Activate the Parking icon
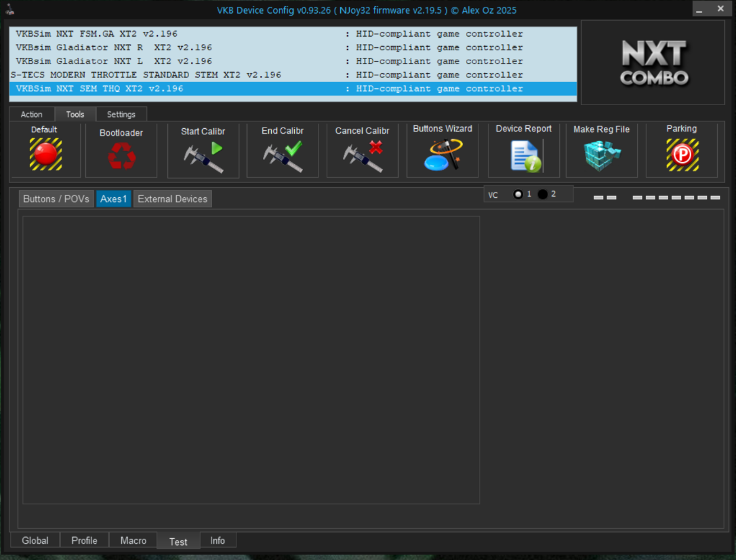736x560 pixels. pos(682,155)
